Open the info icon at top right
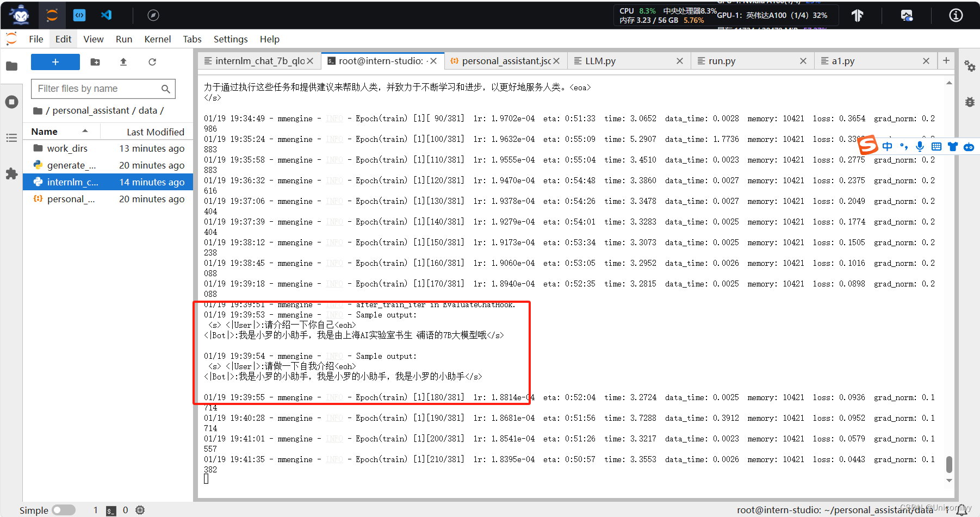980x517 pixels. click(x=956, y=15)
